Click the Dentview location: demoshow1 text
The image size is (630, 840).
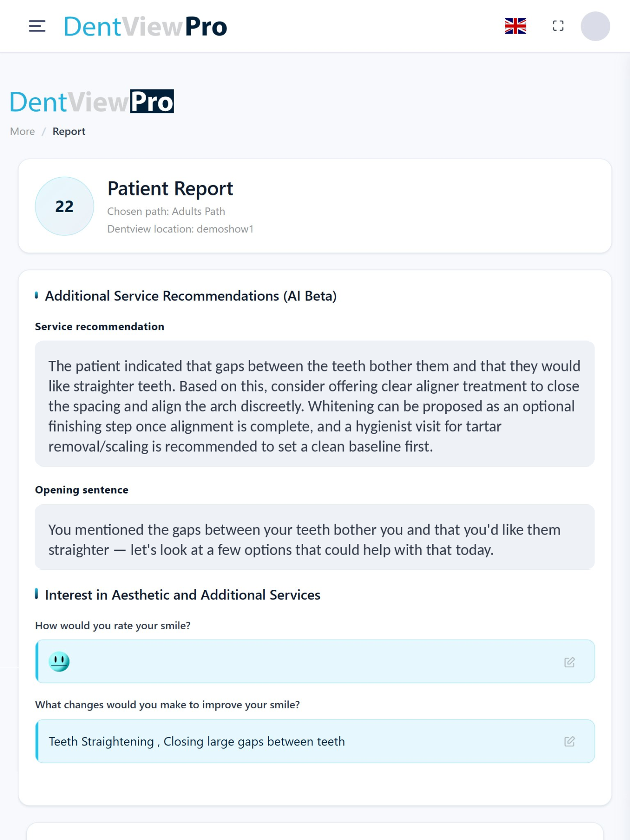click(180, 229)
